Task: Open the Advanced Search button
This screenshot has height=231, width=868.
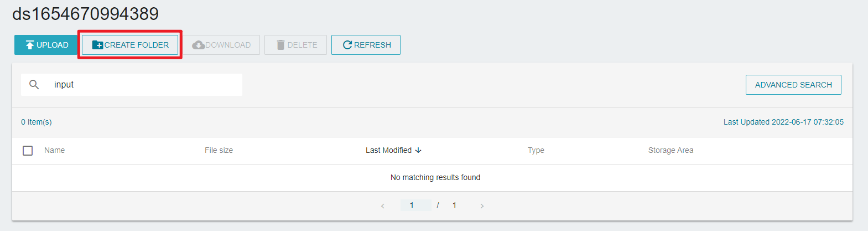Action: (x=793, y=85)
